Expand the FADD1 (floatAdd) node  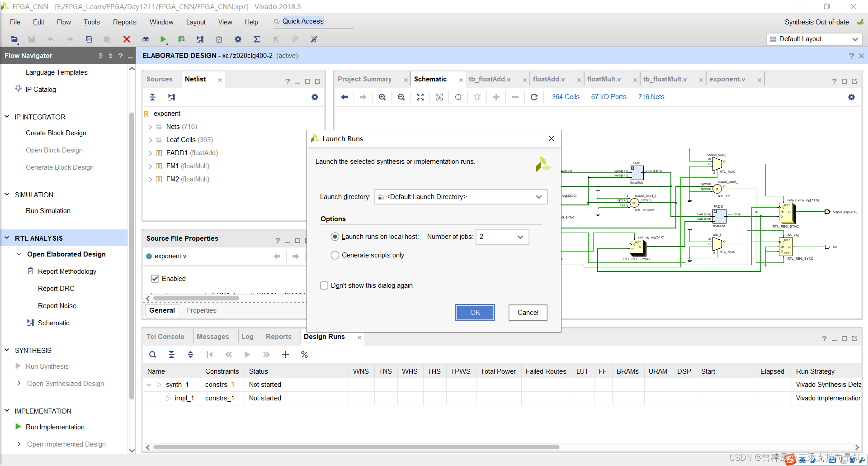tap(151, 153)
